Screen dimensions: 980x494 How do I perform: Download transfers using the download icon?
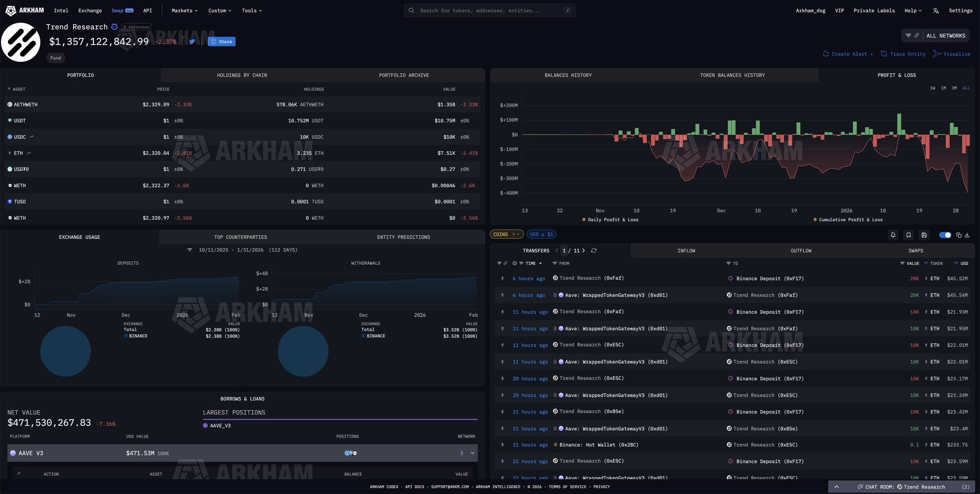967,235
